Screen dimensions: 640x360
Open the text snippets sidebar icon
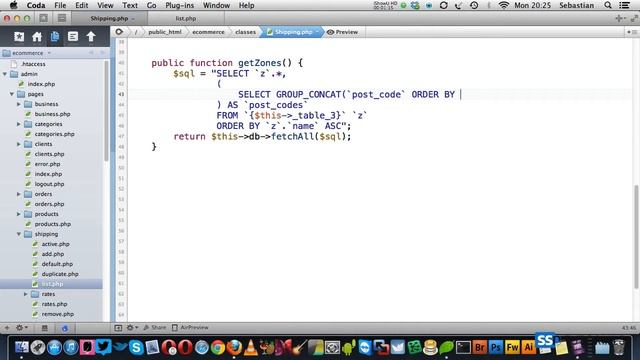pyautogui.click(x=73, y=37)
